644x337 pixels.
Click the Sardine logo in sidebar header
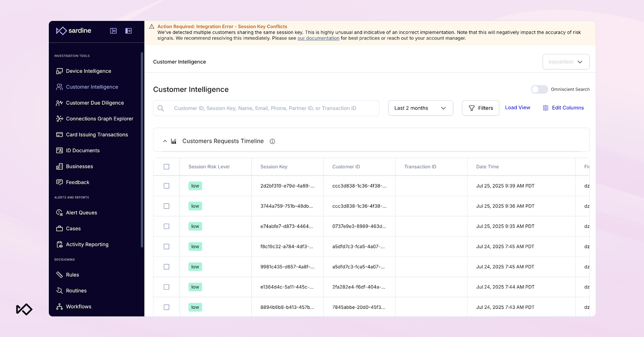coord(74,31)
